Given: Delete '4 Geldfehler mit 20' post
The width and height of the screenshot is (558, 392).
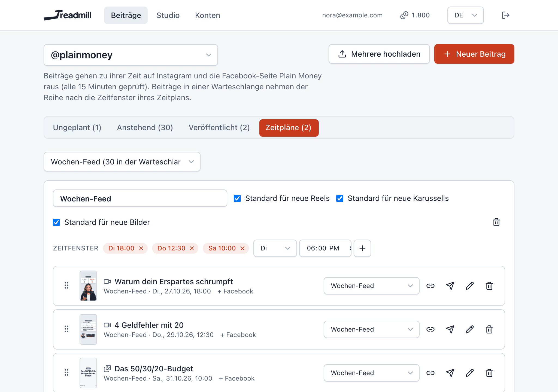Looking at the screenshot, I should pos(489,329).
